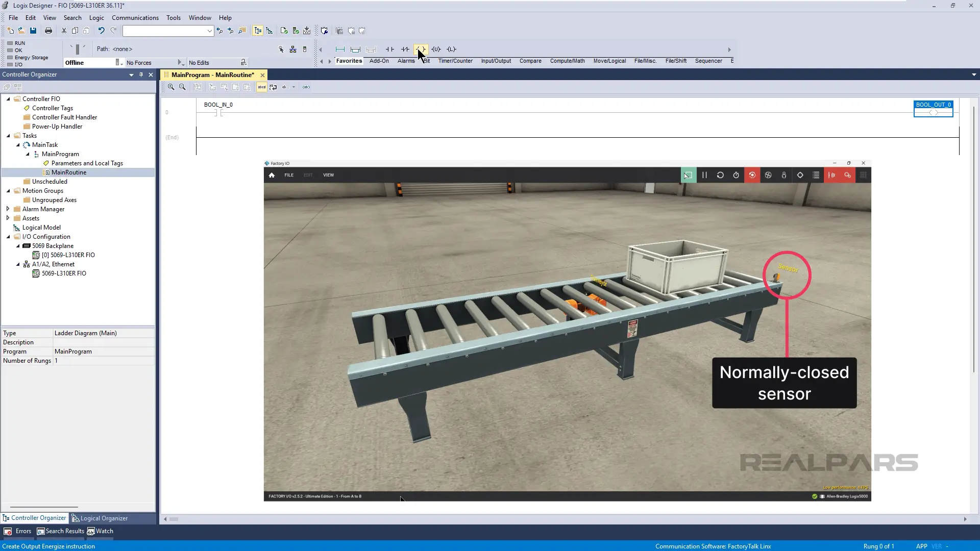Save the project with the floppy disk icon
Viewport: 980px width, 551px height.
pos(33,31)
